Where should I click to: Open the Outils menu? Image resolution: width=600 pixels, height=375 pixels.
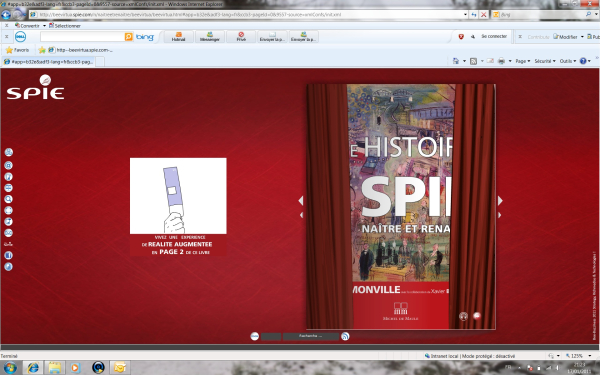click(x=568, y=61)
